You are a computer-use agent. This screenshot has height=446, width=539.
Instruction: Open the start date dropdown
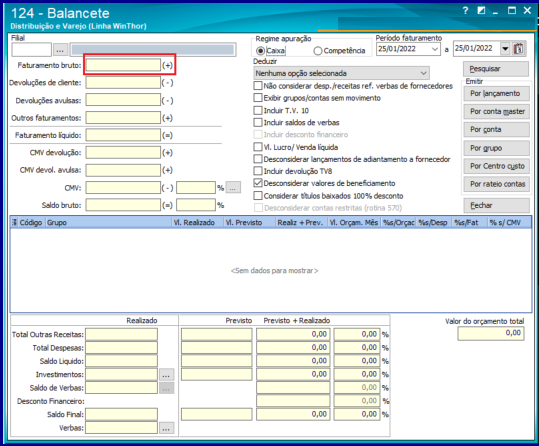click(x=435, y=49)
